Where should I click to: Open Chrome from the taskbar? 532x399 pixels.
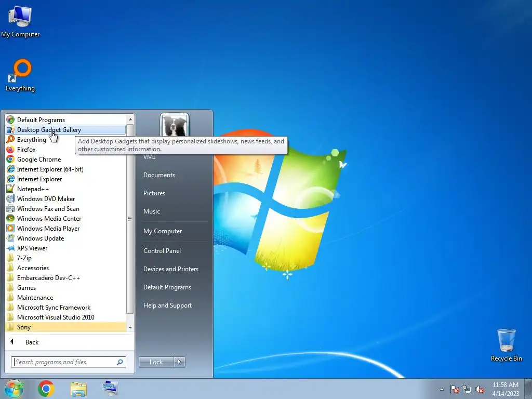pos(46,389)
